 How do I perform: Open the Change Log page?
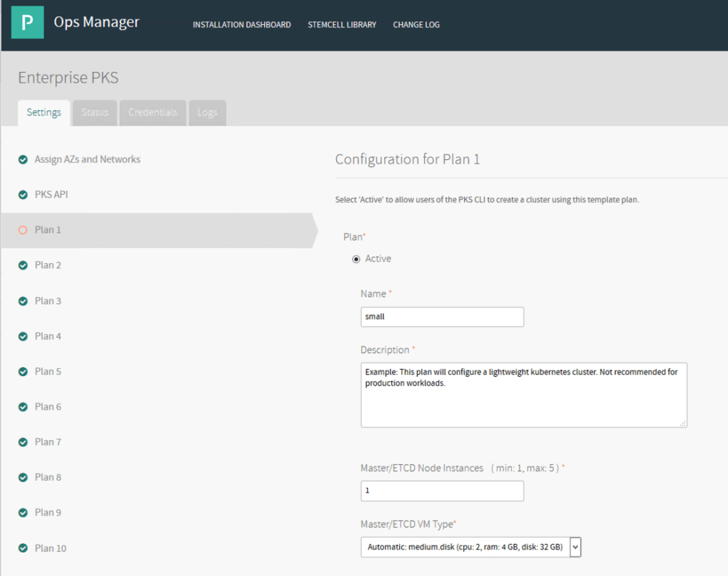(x=416, y=25)
